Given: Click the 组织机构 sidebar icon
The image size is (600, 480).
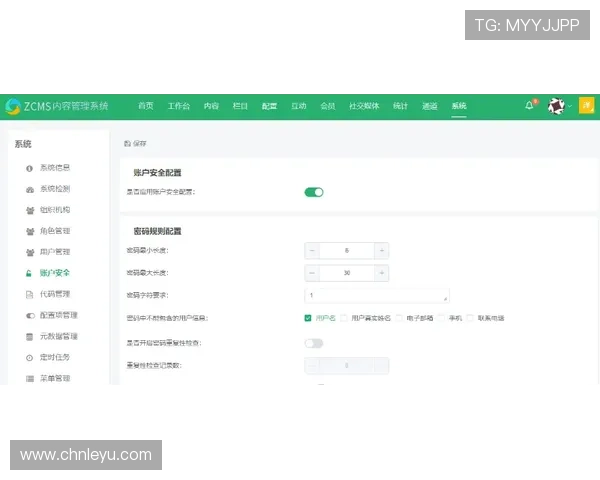Looking at the screenshot, I should tap(30, 211).
